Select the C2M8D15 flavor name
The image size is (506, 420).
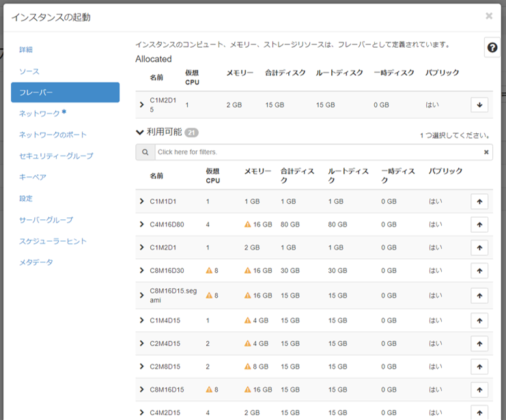pyautogui.click(x=165, y=367)
